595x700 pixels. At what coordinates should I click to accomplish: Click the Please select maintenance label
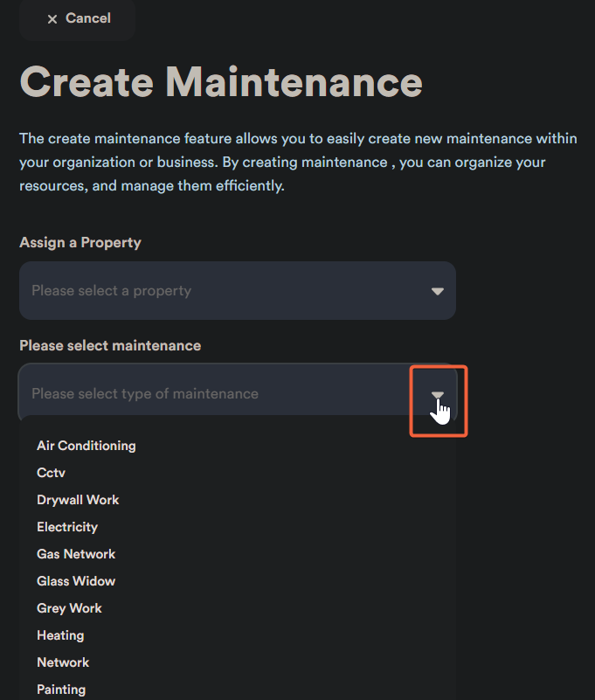(x=110, y=345)
